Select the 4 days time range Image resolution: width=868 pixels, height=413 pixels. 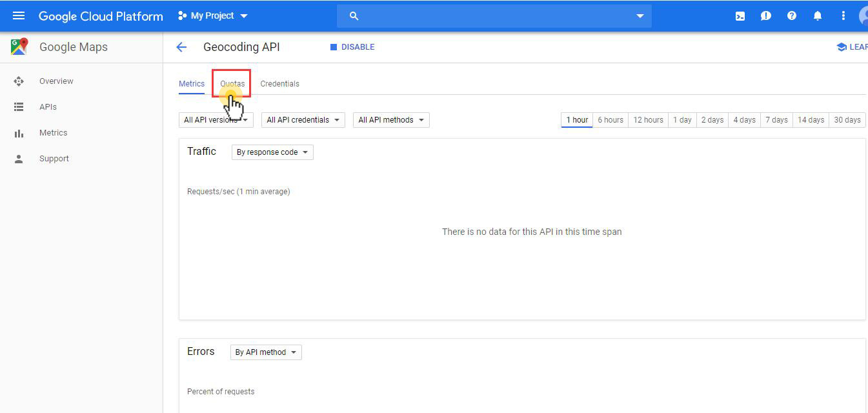[x=744, y=120]
